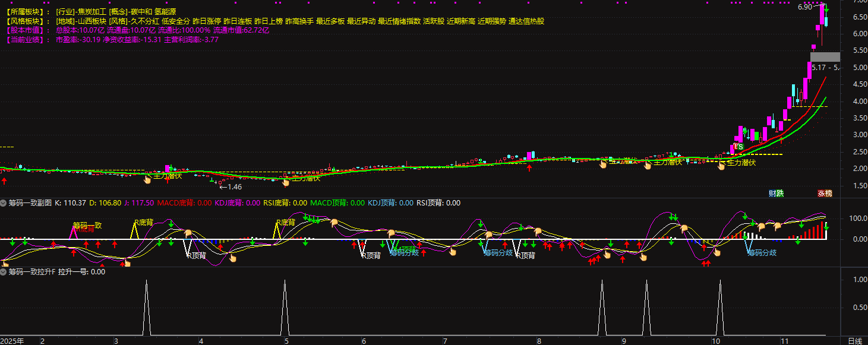The image size is (868, 345).
Task: Click the 2025年 year label on time axis
Action: [12, 341]
